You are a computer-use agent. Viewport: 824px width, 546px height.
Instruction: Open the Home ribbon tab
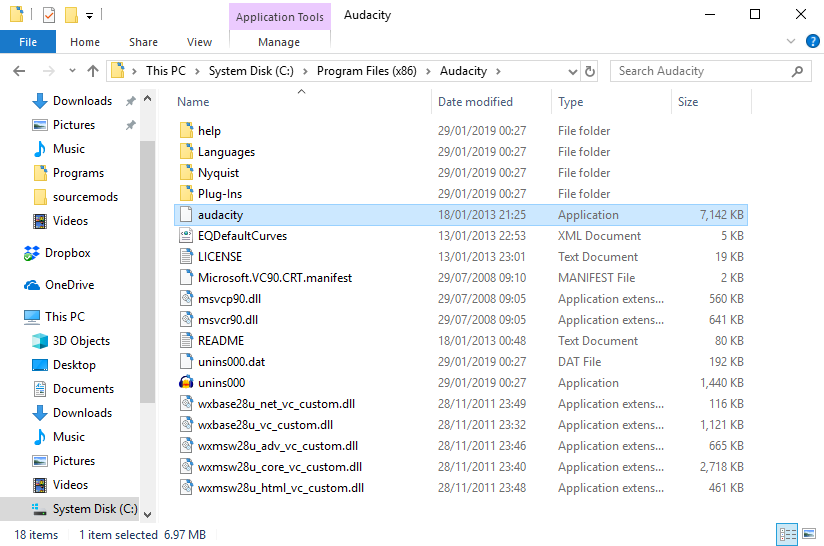point(85,42)
